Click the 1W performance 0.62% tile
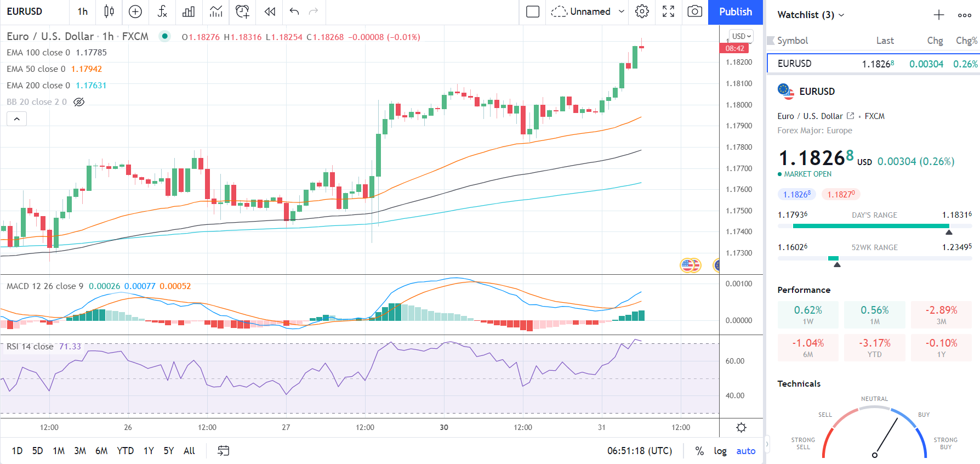 click(x=808, y=315)
